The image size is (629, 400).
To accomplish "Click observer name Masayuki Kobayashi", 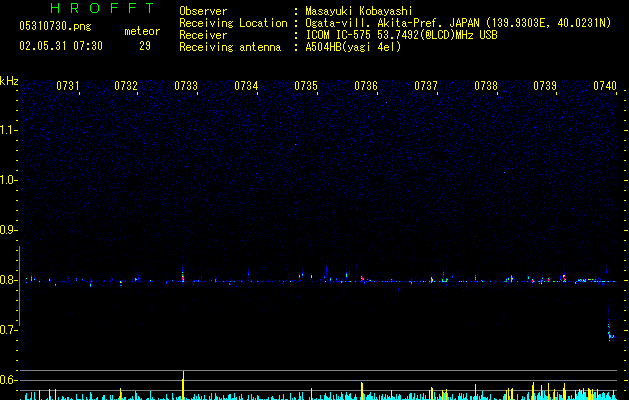I will pyautogui.click(x=359, y=11).
